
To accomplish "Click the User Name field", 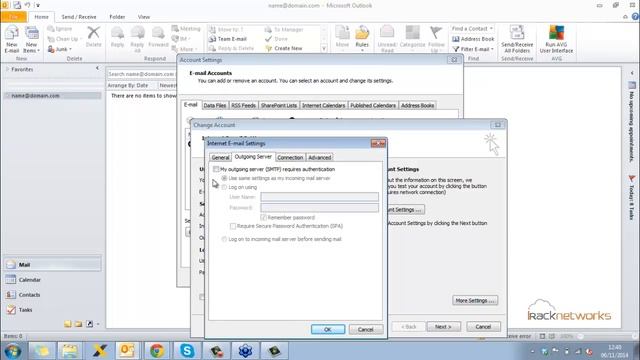I will (x=320, y=197).
